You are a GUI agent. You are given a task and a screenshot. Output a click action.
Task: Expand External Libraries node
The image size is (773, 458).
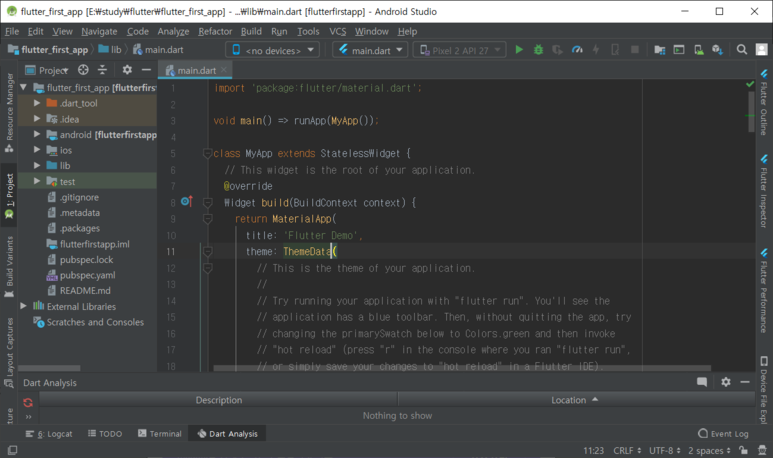pos(23,306)
